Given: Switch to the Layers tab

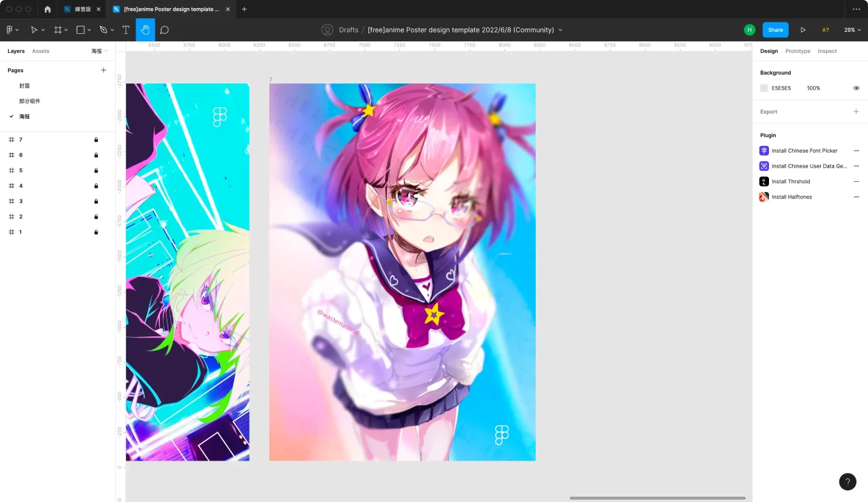Looking at the screenshot, I should pos(16,51).
